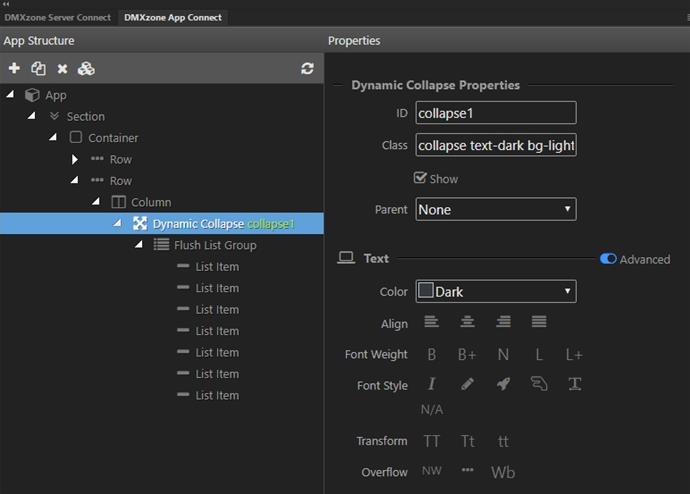690x494 pixels.
Task: Collapse the Flush List Group node
Action: click(139, 244)
